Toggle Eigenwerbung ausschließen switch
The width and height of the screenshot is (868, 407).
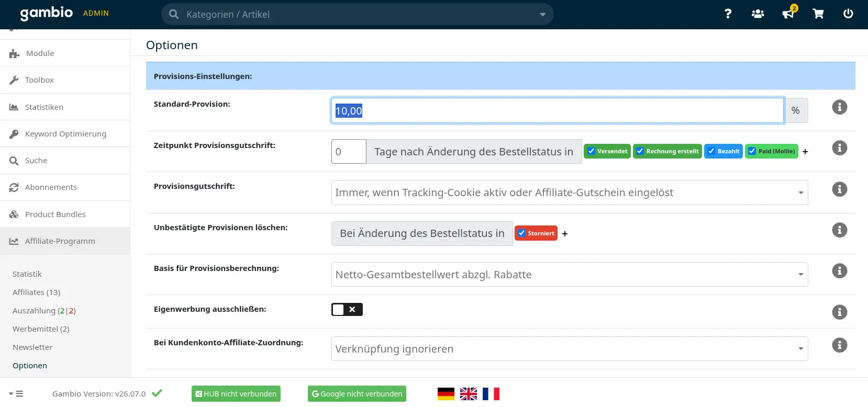347,310
